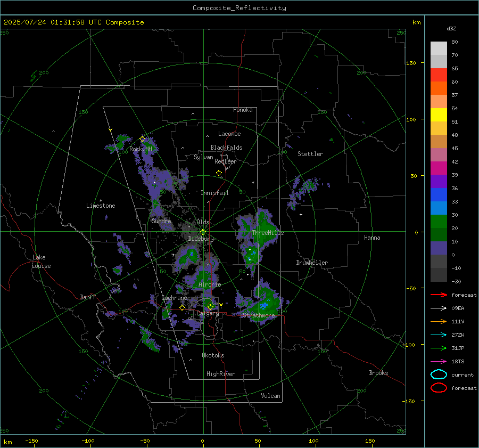Viewport: 479px width, 448px height.
Task: Click the bright green 30–20 dBZ swatch
Action: (439, 221)
